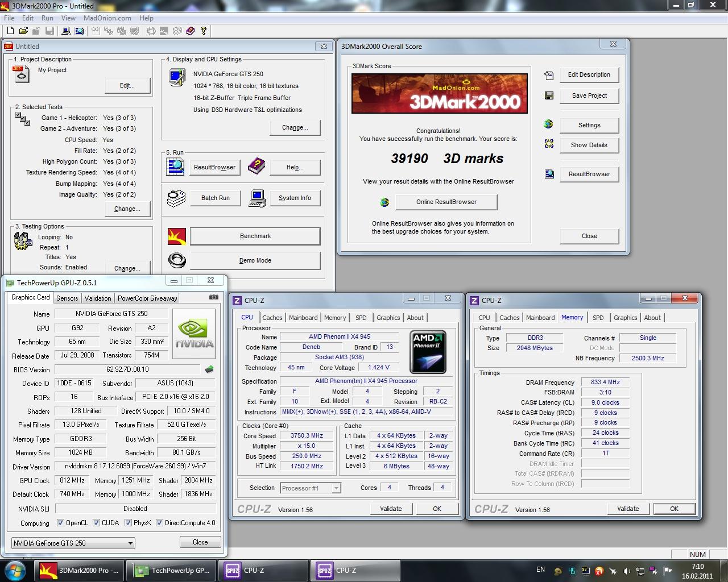This screenshot has width=728, height=582.
Task: Click the taskbar clock showing 7:10
Action: [697, 571]
